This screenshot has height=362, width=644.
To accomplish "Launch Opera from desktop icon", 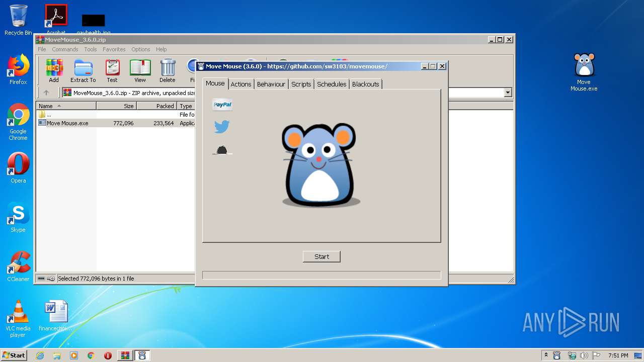I will pos(18,167).
